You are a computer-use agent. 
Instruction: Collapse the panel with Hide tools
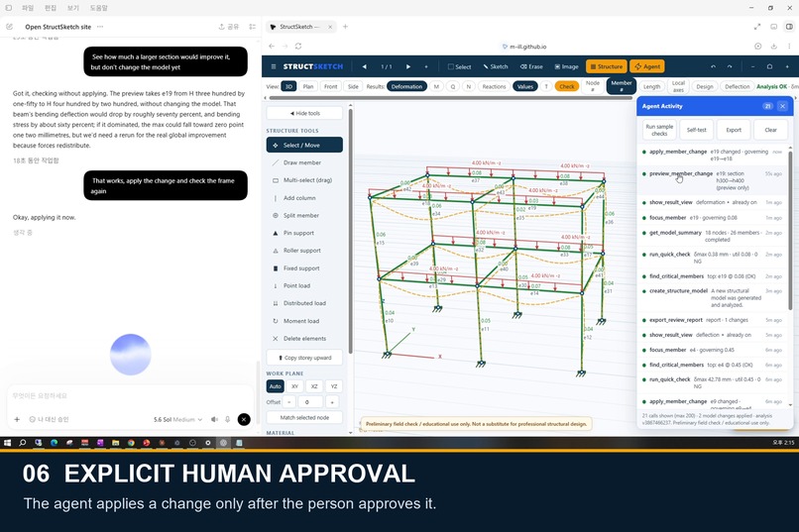coord(304,113)
